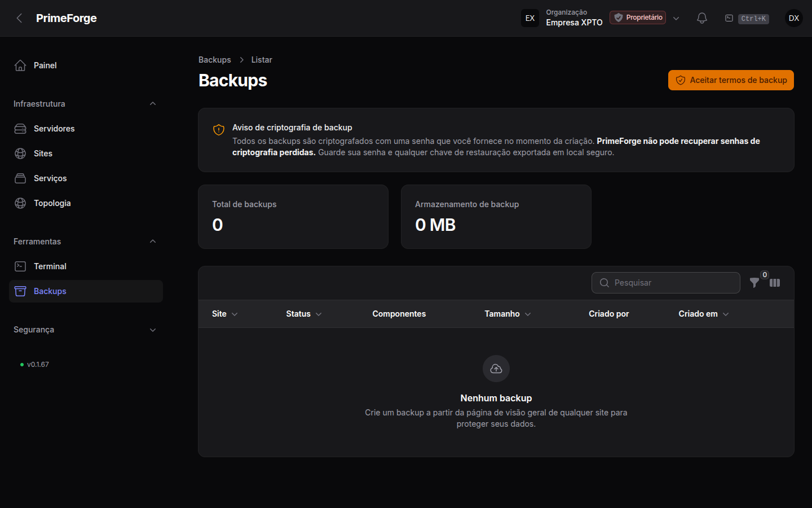Click the Armazenamento de backup card
Screen dimensions: 812x508
click(496, 217)
